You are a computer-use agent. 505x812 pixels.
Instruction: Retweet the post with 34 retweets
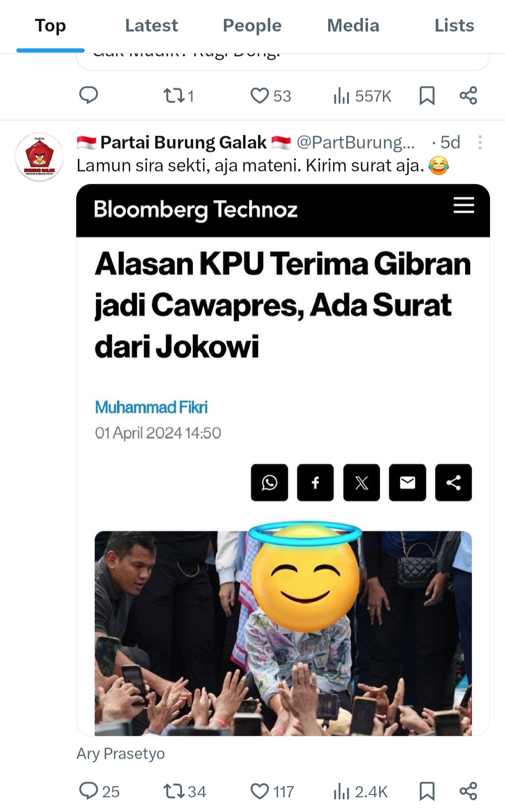[x=184, y=791]
